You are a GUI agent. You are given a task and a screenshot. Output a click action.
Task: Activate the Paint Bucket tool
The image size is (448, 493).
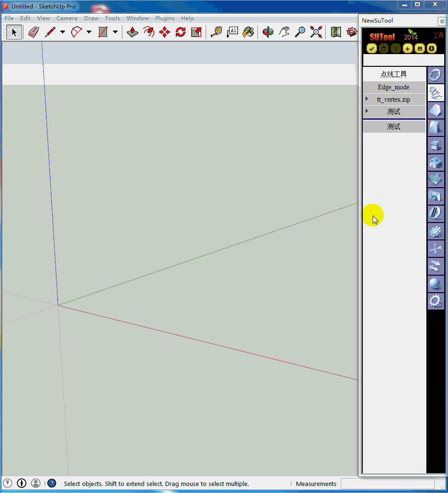248,32
